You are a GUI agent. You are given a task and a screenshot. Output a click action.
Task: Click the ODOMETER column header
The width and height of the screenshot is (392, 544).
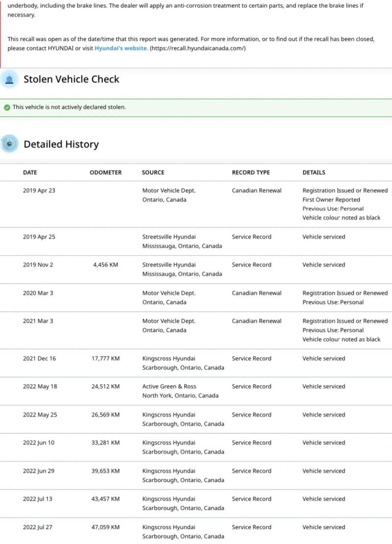coord(106,173)
